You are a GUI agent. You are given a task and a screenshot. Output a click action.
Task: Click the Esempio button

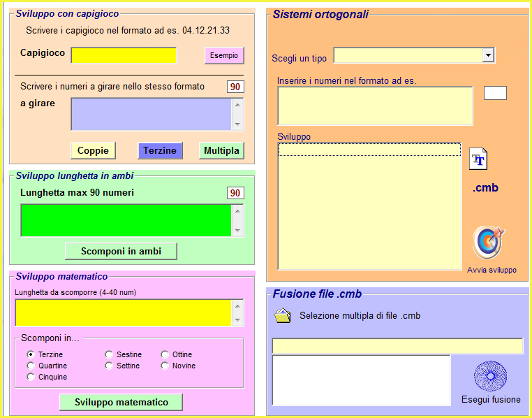224,55
